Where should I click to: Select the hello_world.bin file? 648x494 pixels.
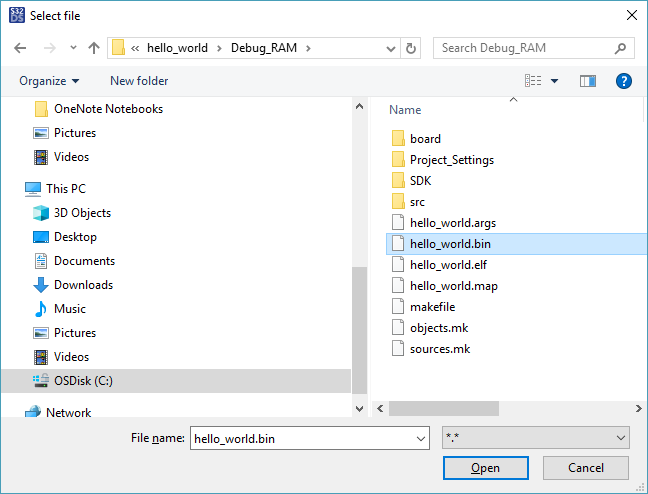tap(517, 244)
